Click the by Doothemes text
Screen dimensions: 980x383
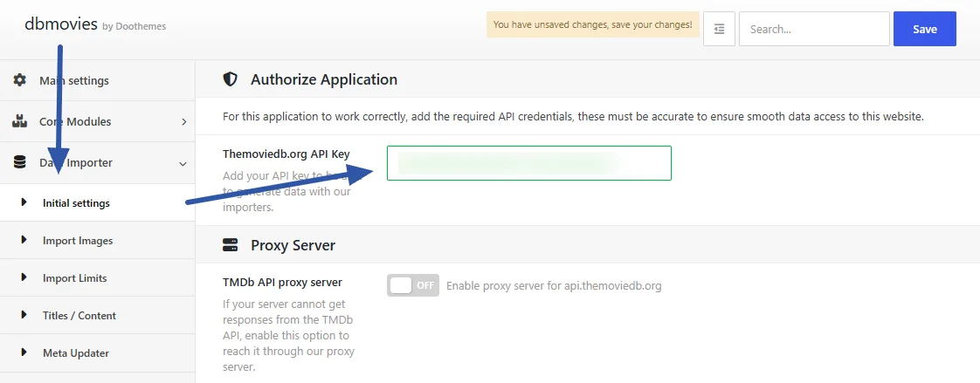pos(134,26)
